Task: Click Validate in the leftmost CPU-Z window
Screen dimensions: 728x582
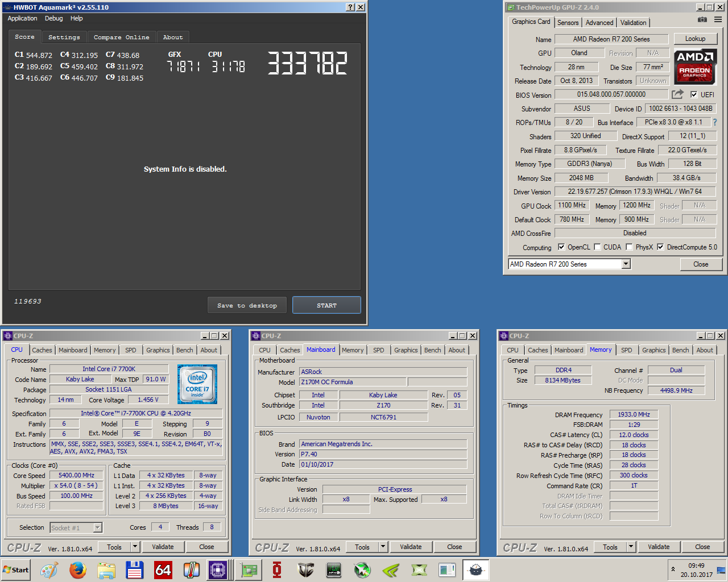Action: [x=163, y=547]
